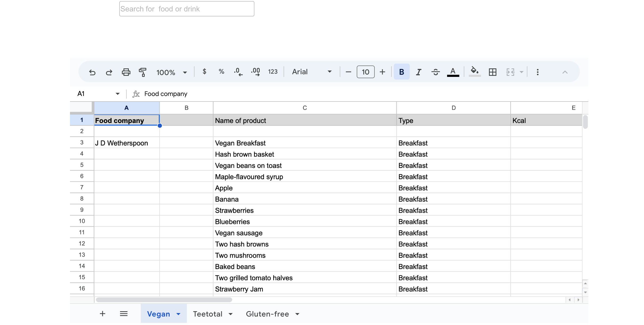The height and width of the screenshot is (325, 644).
Task: Open the three-dot More toolbar options
Action: (537, 72)
